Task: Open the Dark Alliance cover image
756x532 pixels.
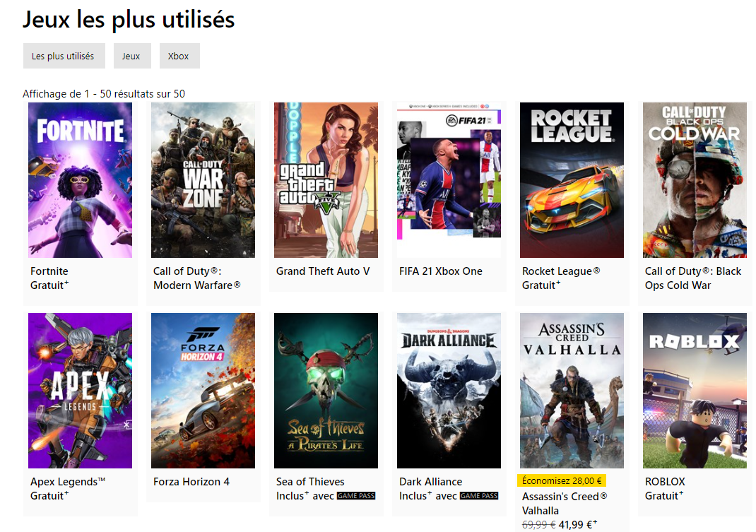Action: tap(449, 391)
